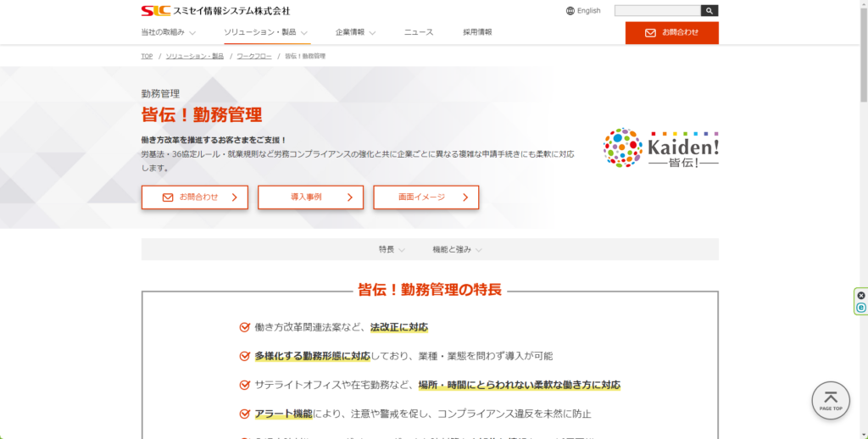Image resolution: width=868 pixels, height=439 pixels.
Task: Expand the 企業情報 menu
Action: click(355, 33)
